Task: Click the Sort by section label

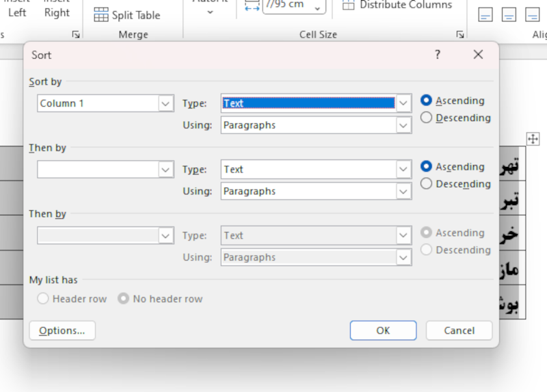Action: tap(45, 81)
